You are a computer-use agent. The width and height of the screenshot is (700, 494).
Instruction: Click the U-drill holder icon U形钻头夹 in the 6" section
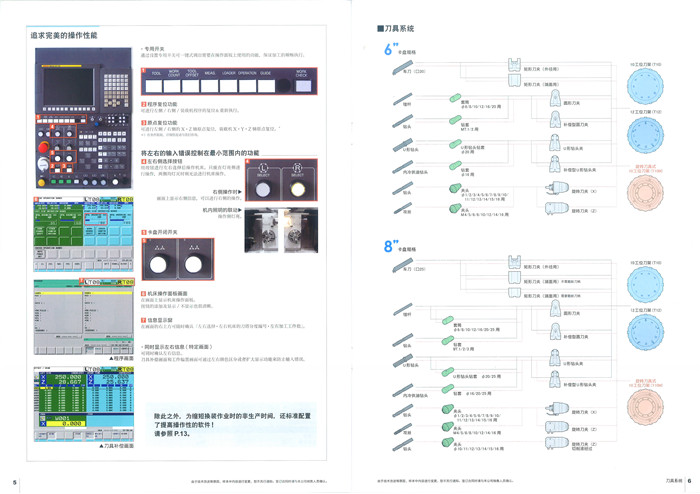click(554, 142)
